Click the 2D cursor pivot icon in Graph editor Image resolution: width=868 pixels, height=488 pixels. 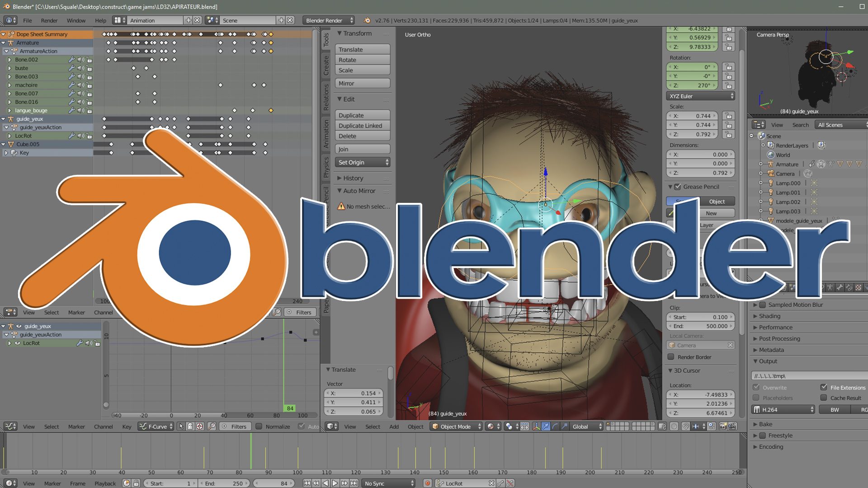(200, 427)
